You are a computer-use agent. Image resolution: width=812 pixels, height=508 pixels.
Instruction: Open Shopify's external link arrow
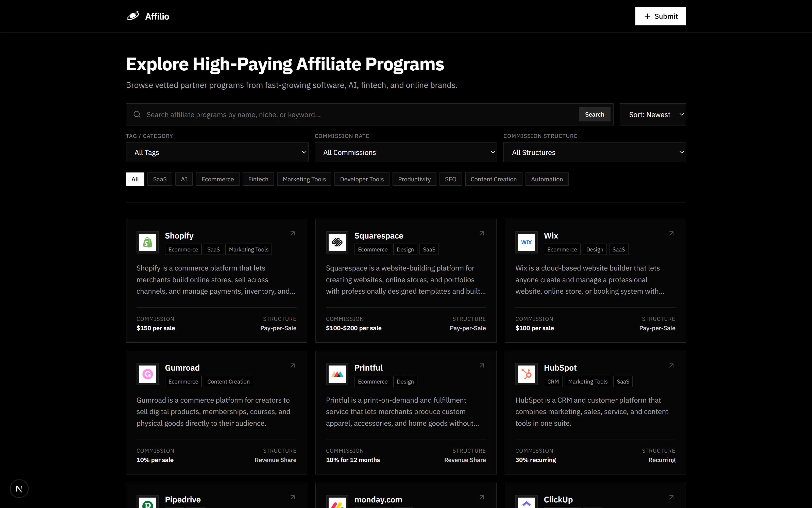[292, 233]
